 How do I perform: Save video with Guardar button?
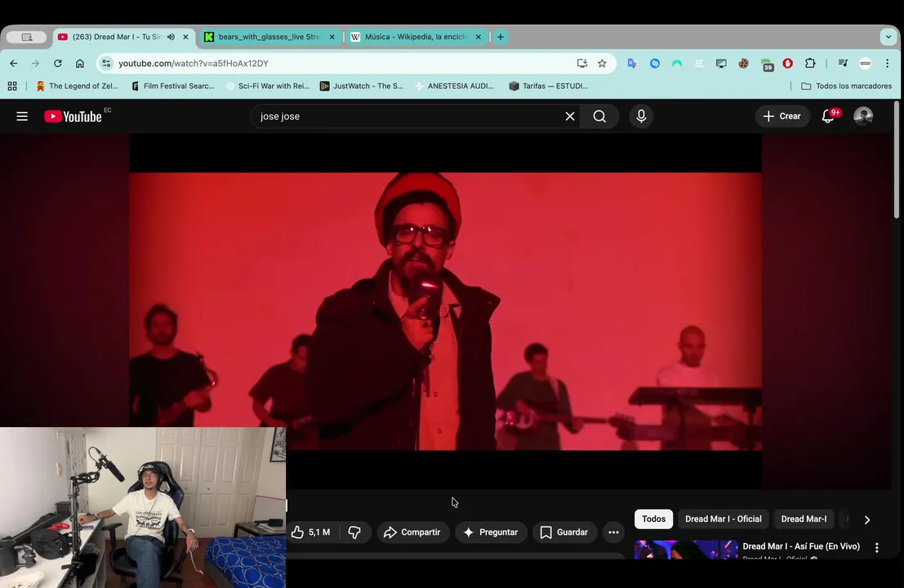pyautogui.click(x=564, y=532)
